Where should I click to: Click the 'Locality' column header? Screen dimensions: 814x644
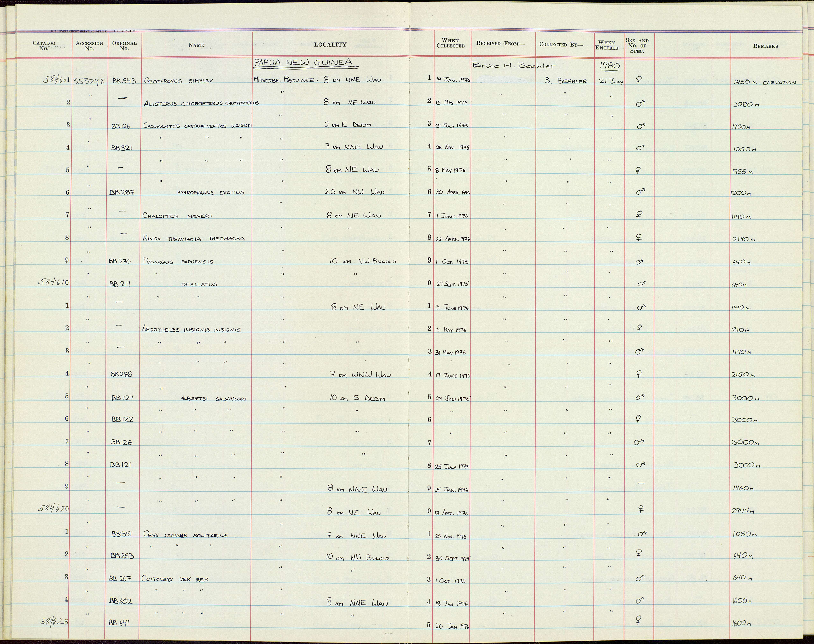pos(330,44)
